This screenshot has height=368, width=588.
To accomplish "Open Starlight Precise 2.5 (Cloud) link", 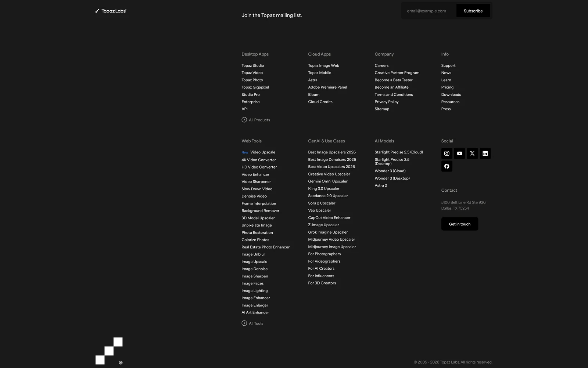I will tap(399, 152).
